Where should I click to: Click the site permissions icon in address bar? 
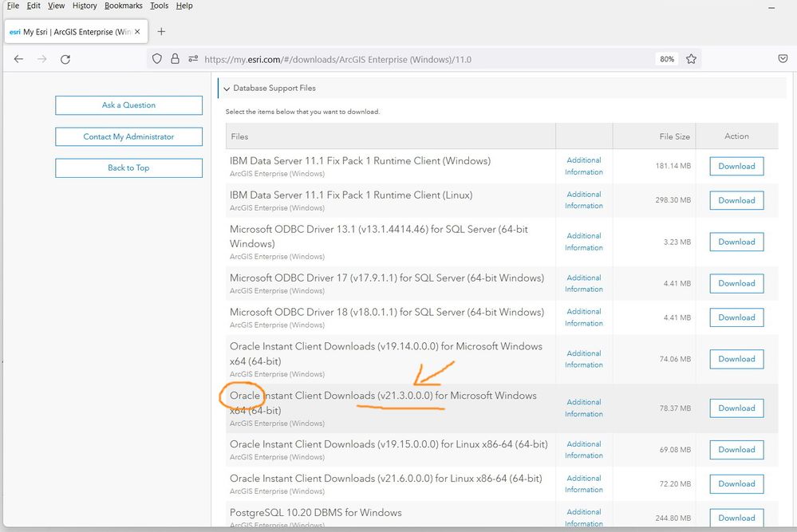(x=192, y=59)
